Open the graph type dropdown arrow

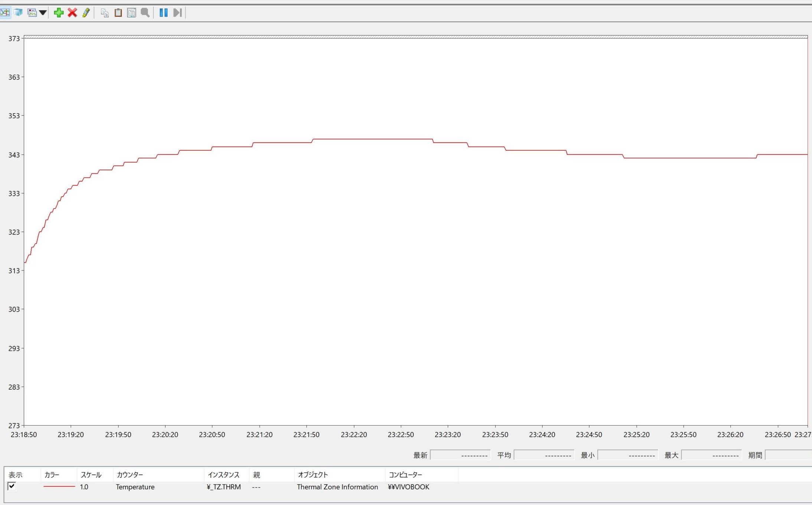43,13
